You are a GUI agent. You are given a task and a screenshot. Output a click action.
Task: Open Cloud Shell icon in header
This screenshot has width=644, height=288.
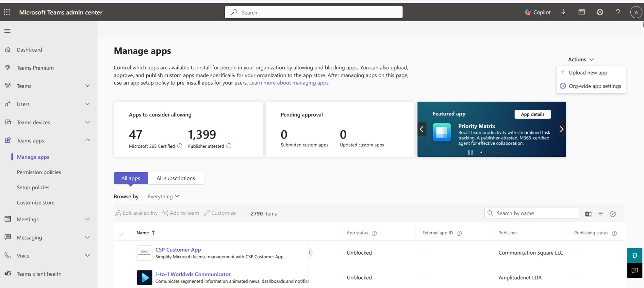point(582,12)
